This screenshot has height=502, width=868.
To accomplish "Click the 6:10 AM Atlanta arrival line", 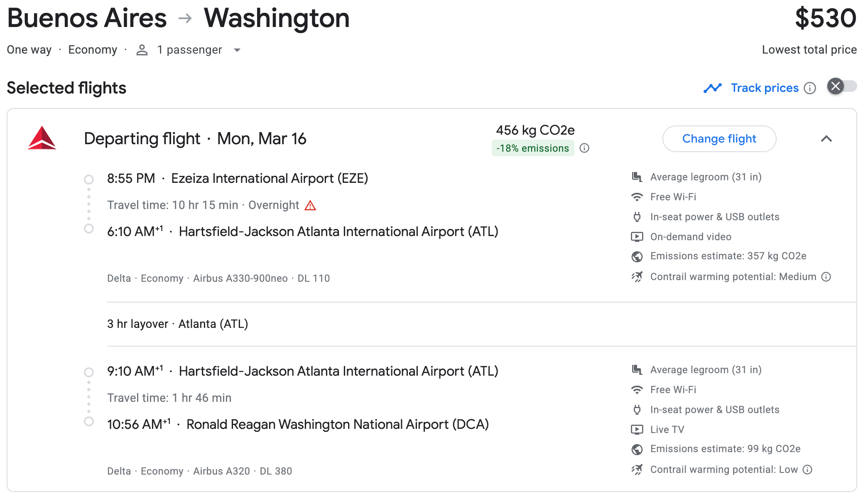I will click(x=303, y=232).
